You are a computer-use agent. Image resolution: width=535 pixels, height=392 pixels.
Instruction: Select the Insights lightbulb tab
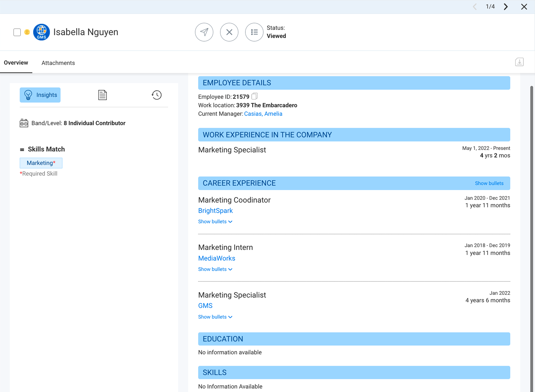pos(40,95)
